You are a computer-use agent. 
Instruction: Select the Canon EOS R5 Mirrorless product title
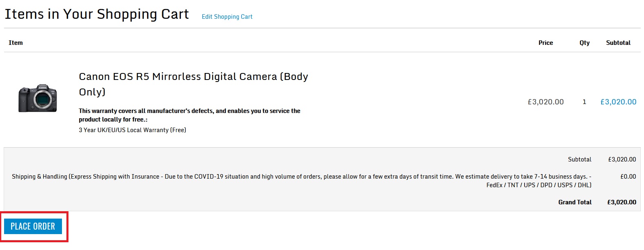194,84
